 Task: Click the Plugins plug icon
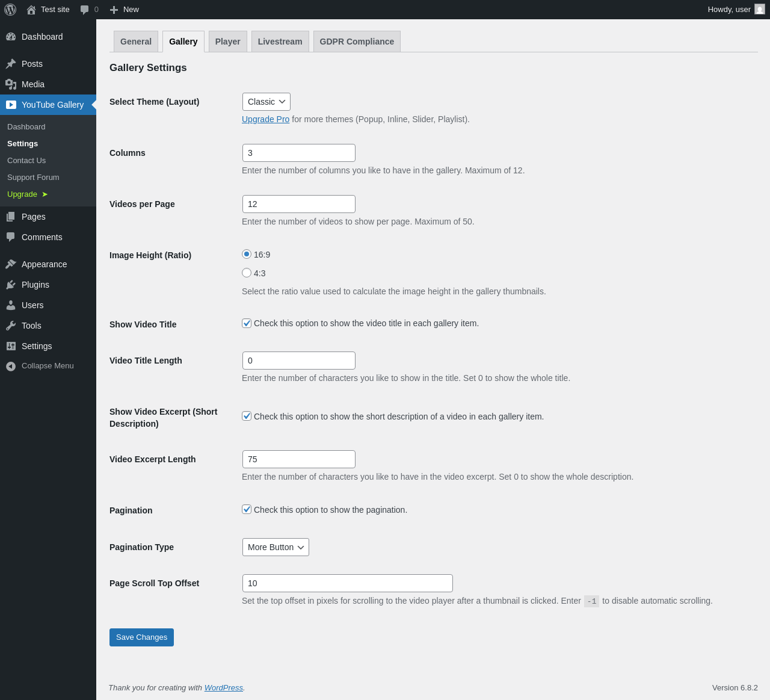tap(11, 285)
